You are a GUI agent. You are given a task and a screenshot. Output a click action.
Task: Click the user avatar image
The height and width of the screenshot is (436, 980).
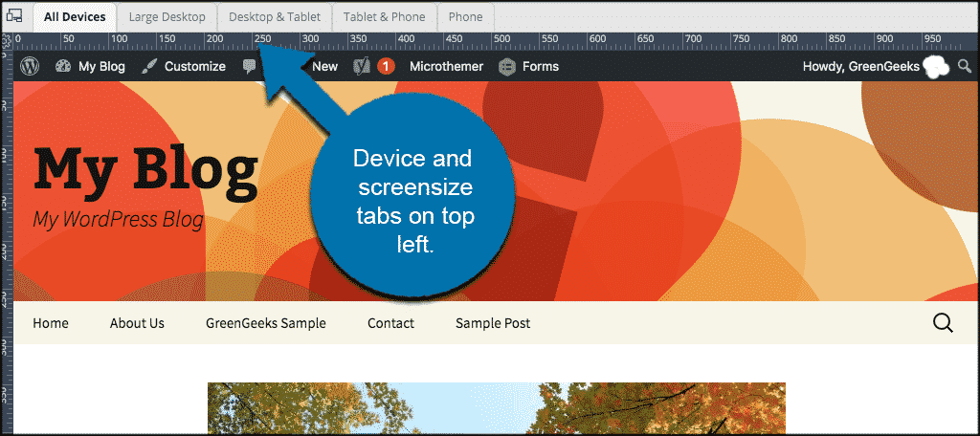936,67
